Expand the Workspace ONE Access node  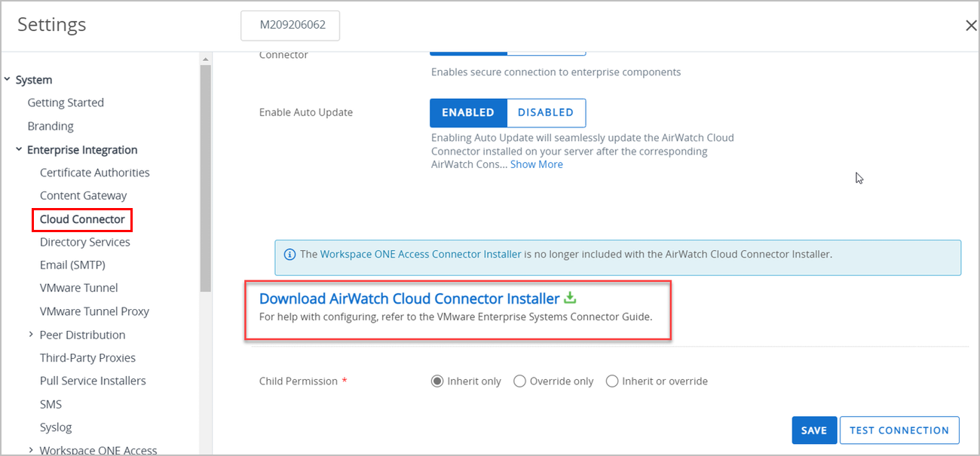click(x=31, y=450)
